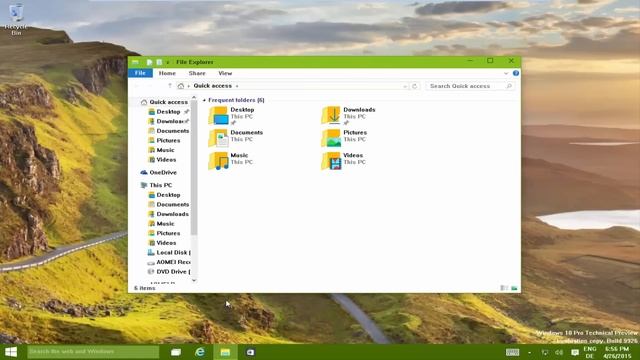Switch to large icons view in status bar
Screen dimensions: 640x360
(514, 288)
